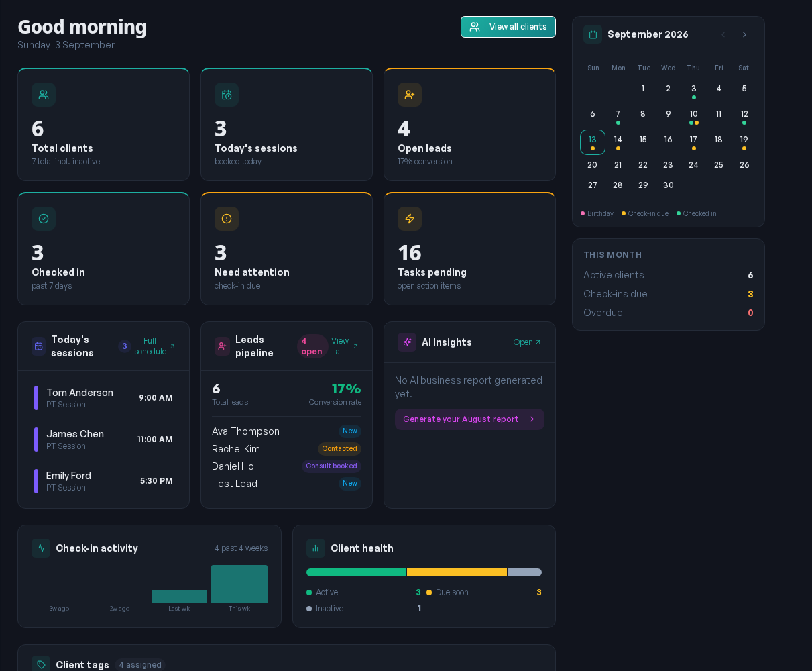
Task: Select September 3 in calendar
Action: tap(694, 91)
